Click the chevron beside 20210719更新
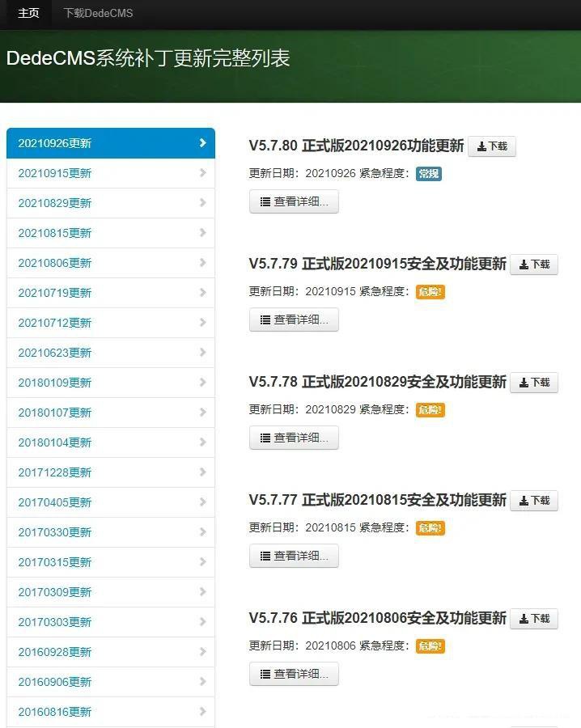 202,293
